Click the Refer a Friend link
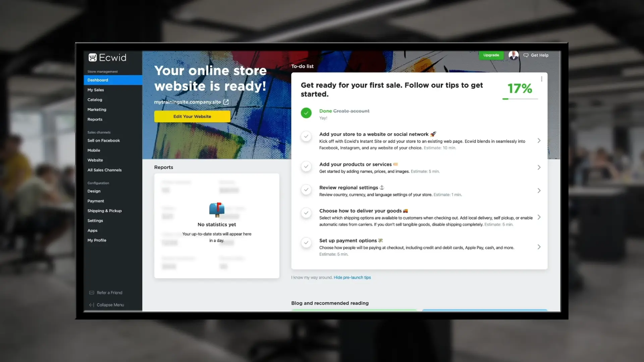The image size is (644, 362). pyautogui.click(x=109, y=293)
